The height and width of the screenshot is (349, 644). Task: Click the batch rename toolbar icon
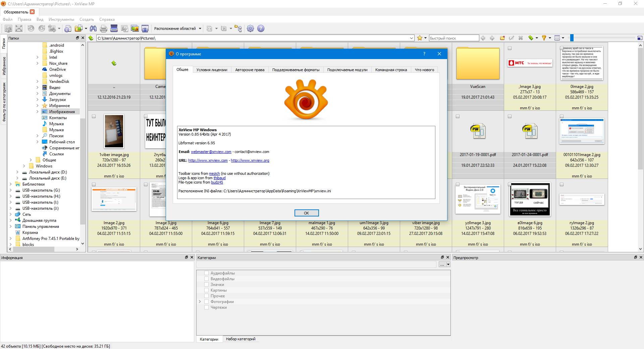coord(209,29)
